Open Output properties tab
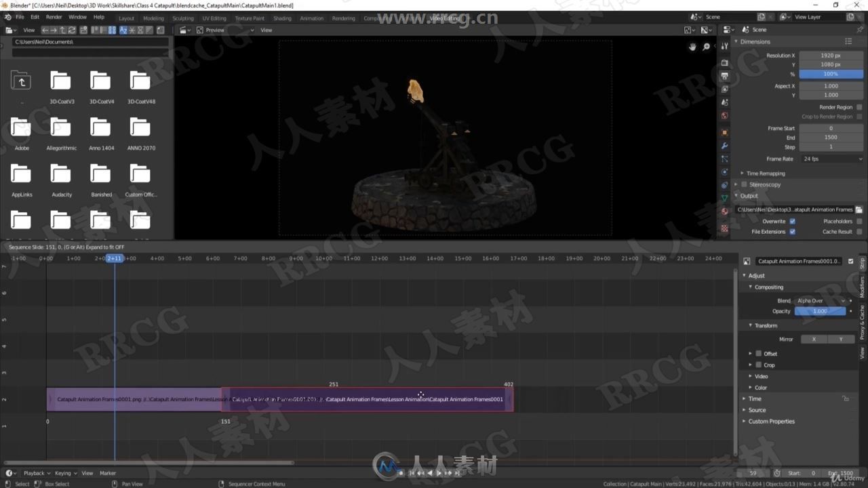Viewport: 868px width, 488px height. click(725, 76)
